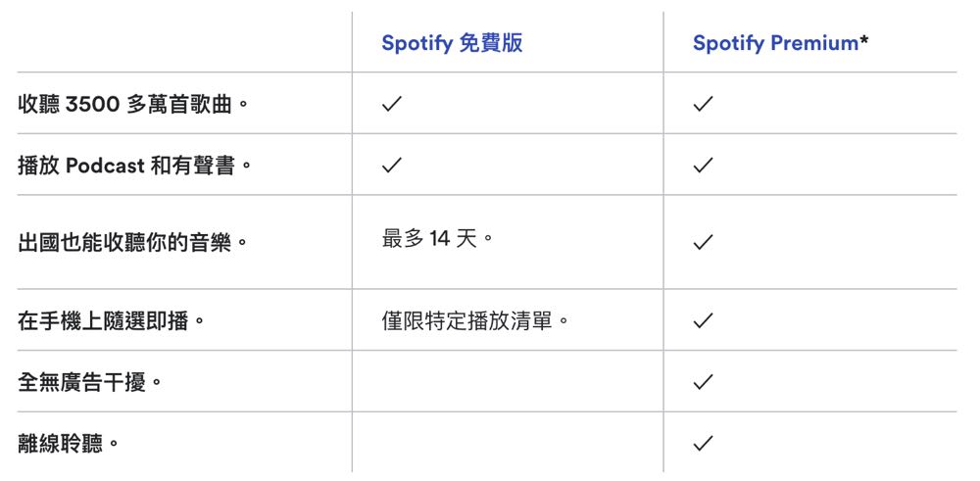The image size is (980, 481).
Task: Click the Spotify 免費版 column header
Action: pos(452,43)
